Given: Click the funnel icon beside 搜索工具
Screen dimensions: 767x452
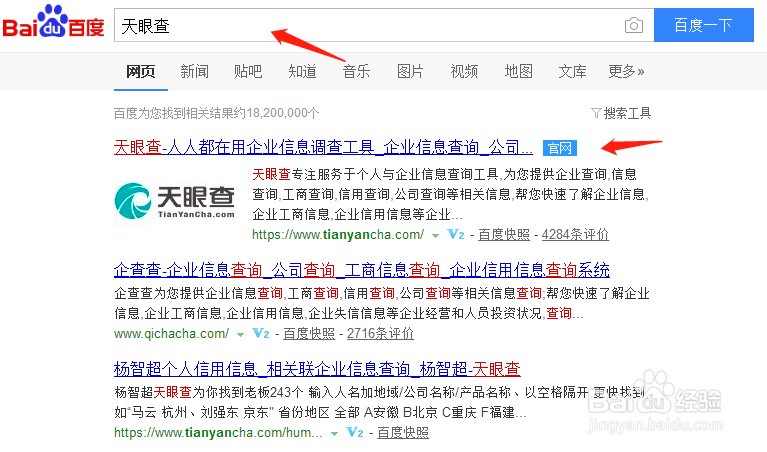Looking at the screenshot, I should click(596, 113).
